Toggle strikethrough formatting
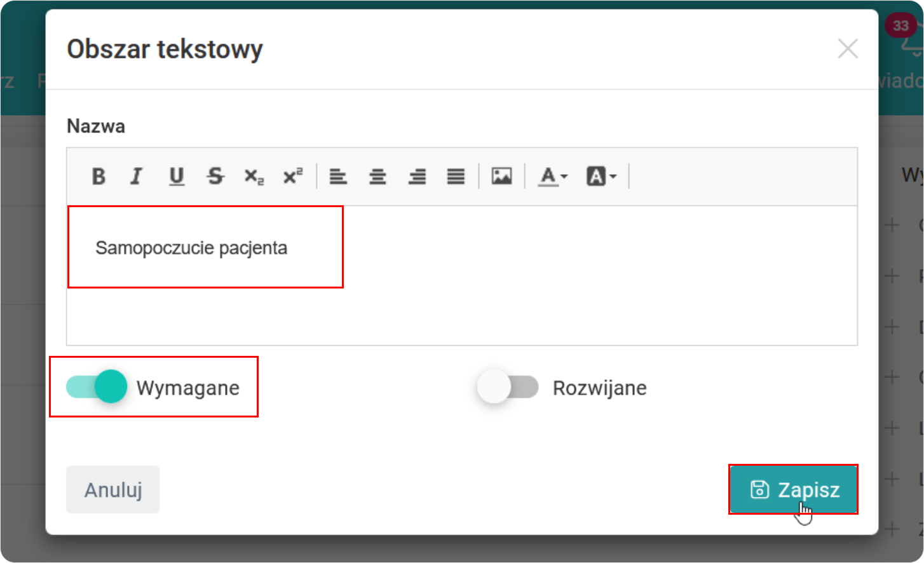The width and height of the screenshot is (924, 563). click(215, 176)
